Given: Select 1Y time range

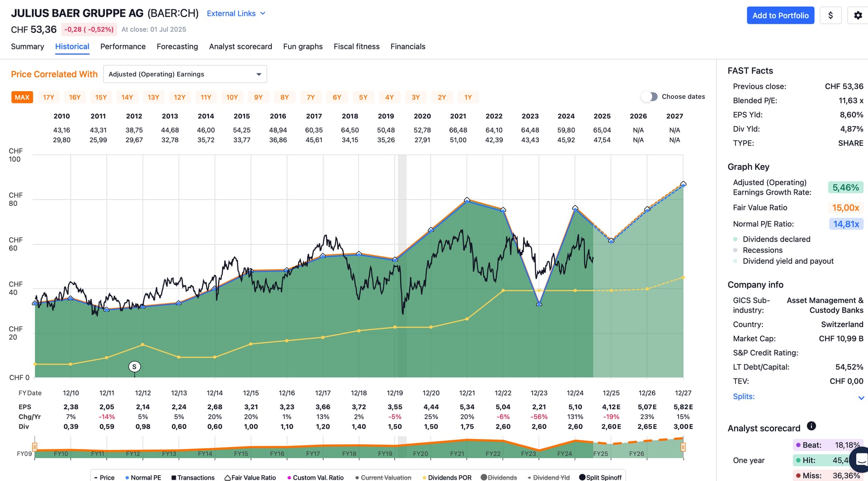Looking at the screenshot, I should tap(468, 97).
